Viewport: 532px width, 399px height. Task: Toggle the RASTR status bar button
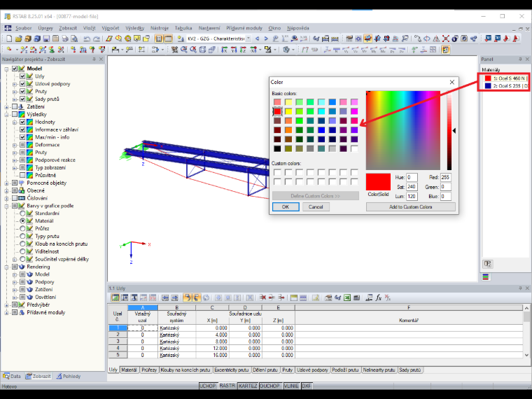pos(227,386)
